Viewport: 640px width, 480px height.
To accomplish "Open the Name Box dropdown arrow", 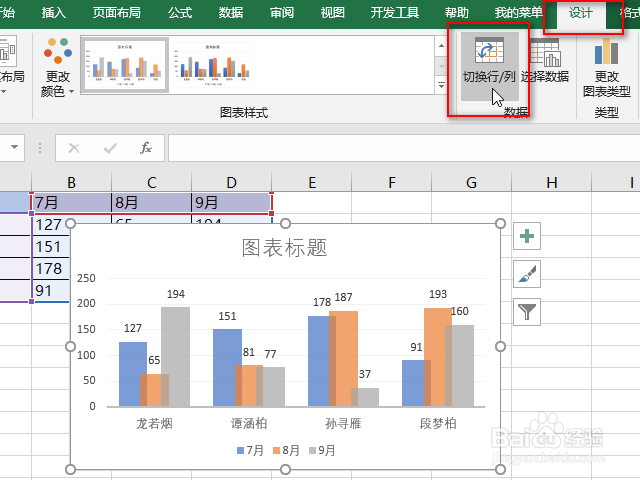I will 14,147.
